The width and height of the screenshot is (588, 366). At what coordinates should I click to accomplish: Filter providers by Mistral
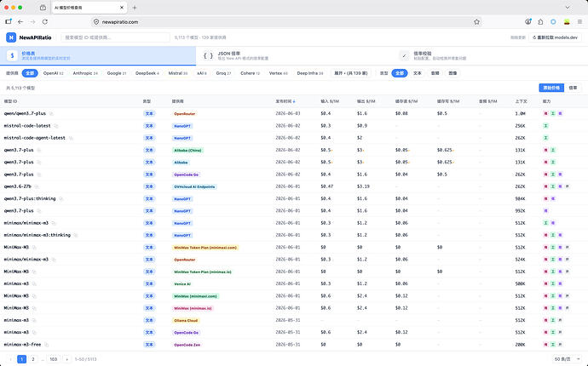click(x=178, y=73)
